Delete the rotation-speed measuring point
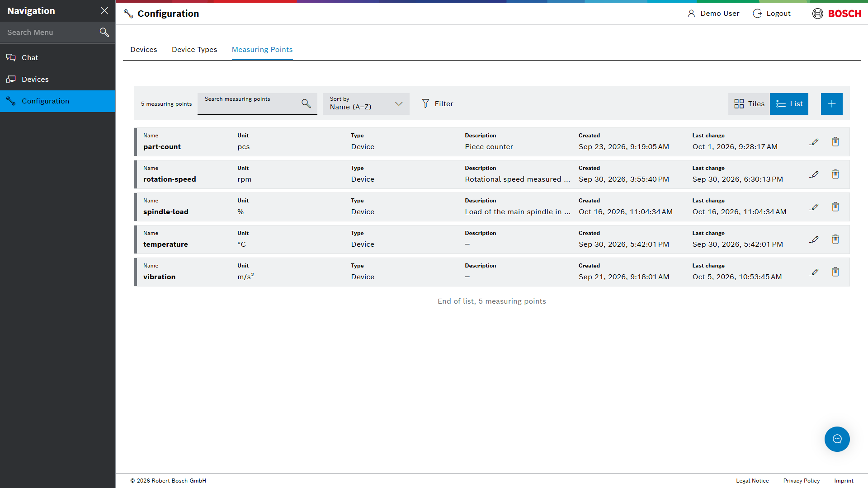This screenshot has height=488, width=868. [x=835, y=174]
